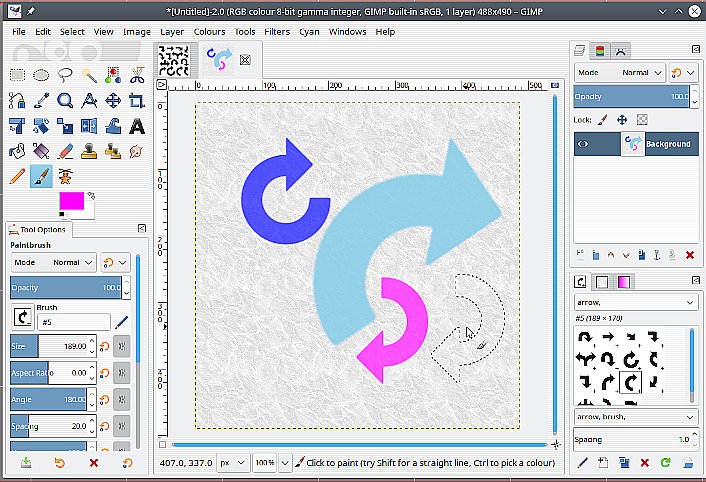Select the Ellipse Select tool
The height and width of the screenshot is (482, 706).
pos(41,75)
